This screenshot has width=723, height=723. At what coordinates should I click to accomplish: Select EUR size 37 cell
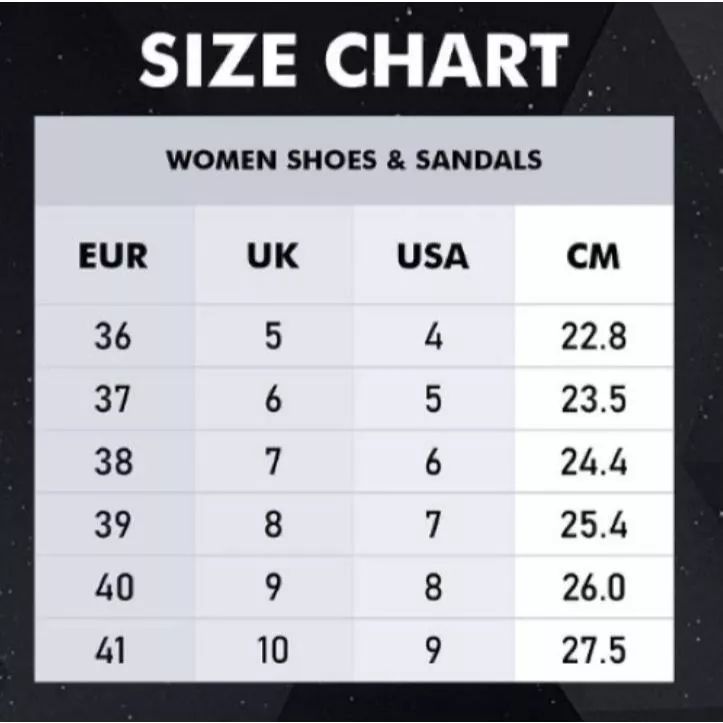pyautogui.click(x=112, y=400)
